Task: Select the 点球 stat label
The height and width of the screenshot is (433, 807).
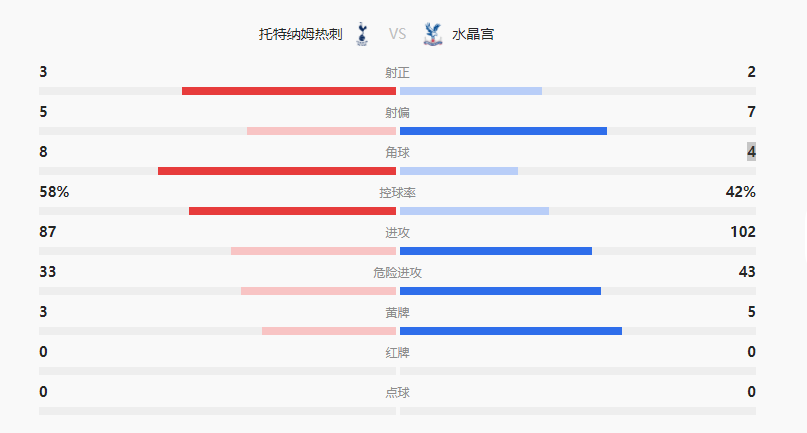Action: click(x=397, y=393)
